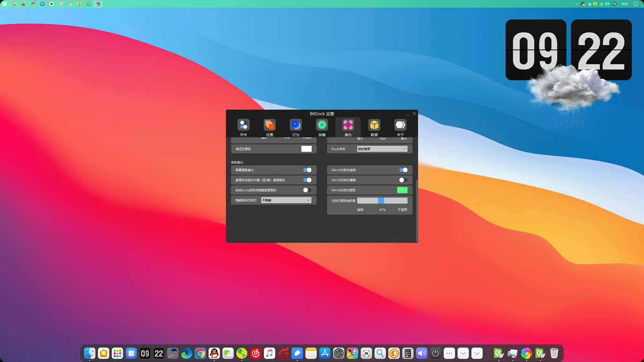Click the desktop flip clock hour card 09
The height and width of the screenshot is (362, 644).
536,50
